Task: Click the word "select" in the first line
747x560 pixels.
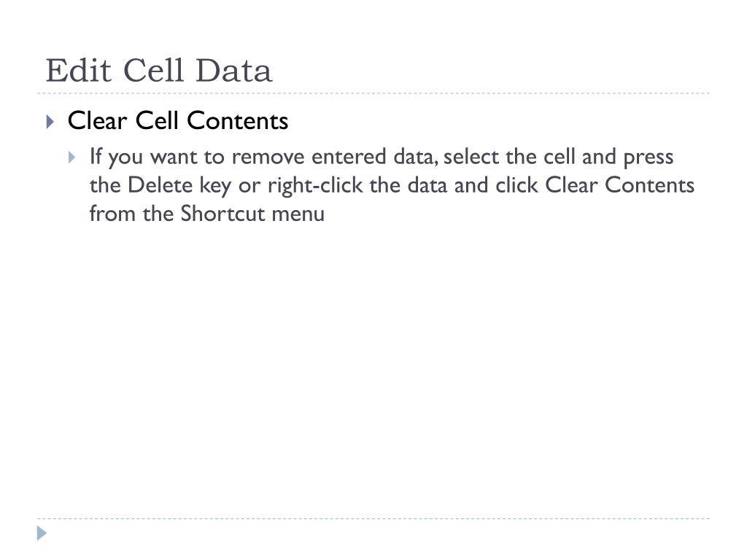Action: pos(471,157)
